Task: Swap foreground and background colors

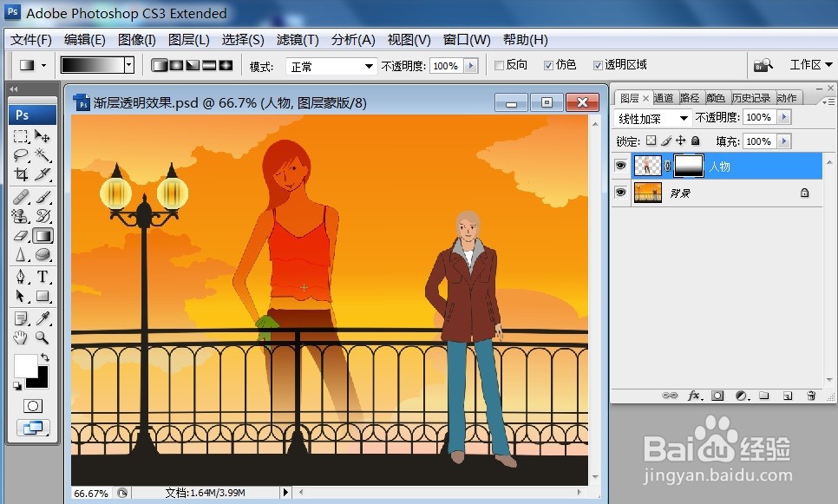Action: tap(45, 357)
